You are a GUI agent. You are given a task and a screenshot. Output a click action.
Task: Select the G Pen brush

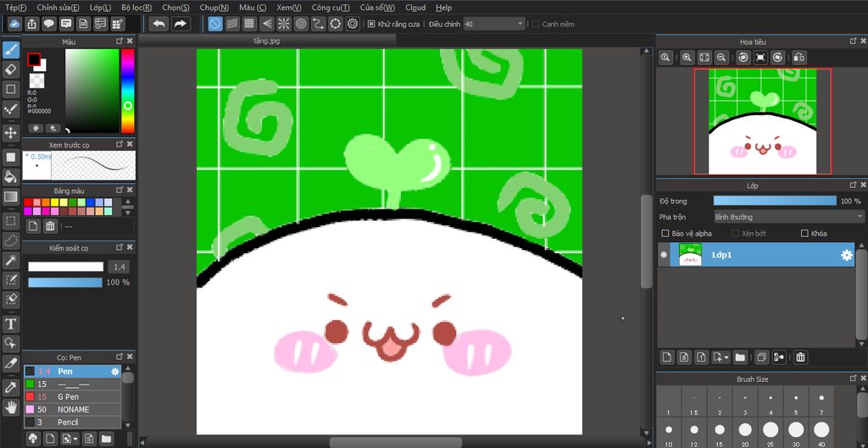click(73, 396)
